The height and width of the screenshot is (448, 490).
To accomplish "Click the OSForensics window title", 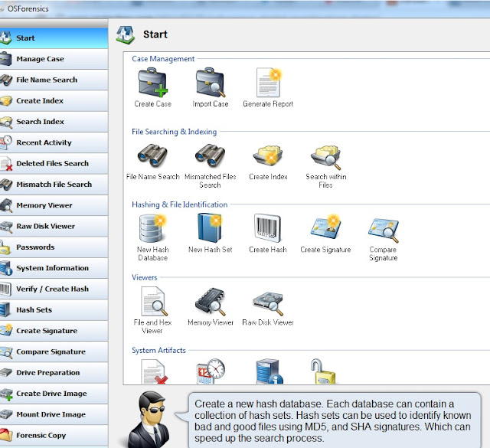I will coord(28,8).
